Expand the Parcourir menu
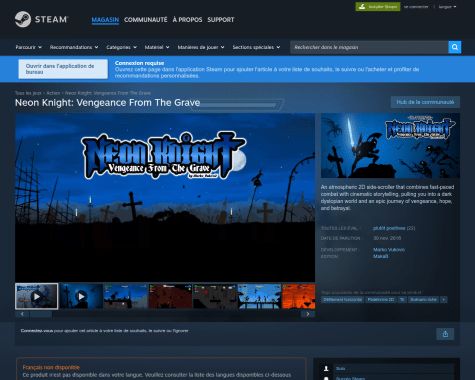The height and width of the screenshot is (380, 475). (28, 47)
